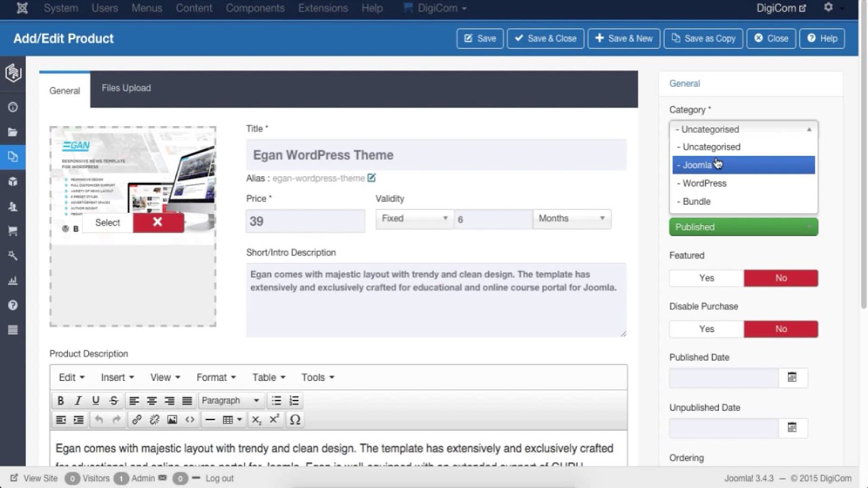
Task: Click the Save & Close button
Action: (x=545, y=39)
